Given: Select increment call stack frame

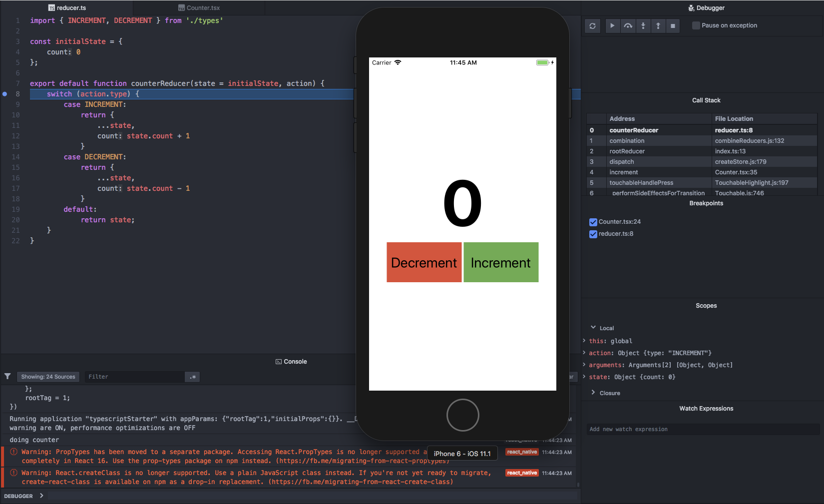Looking at the screenshot, I should [x=702, y=172].
